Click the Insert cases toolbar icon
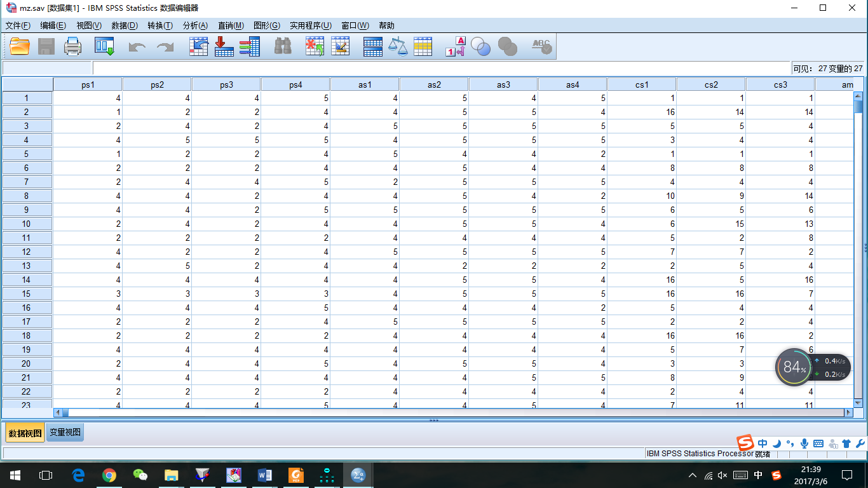868x488 pixels. tap(315, 46)
